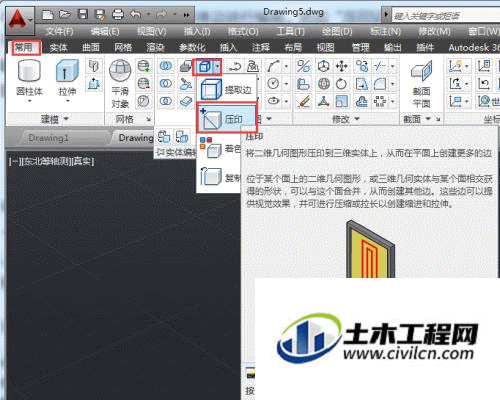This screenshot has height=400, width=500.
Task: Open the 标注(N) menu
Action: pyautogui.click(x=386, y=32)
